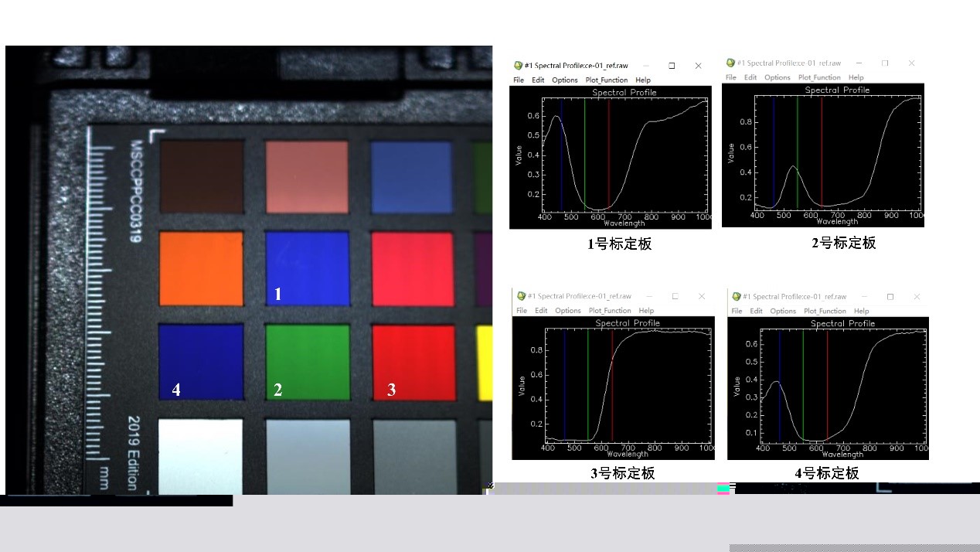980x552 pixels.
Task: Click the title bar icon of panel 4 spectral window
Action: pos(737,297)
